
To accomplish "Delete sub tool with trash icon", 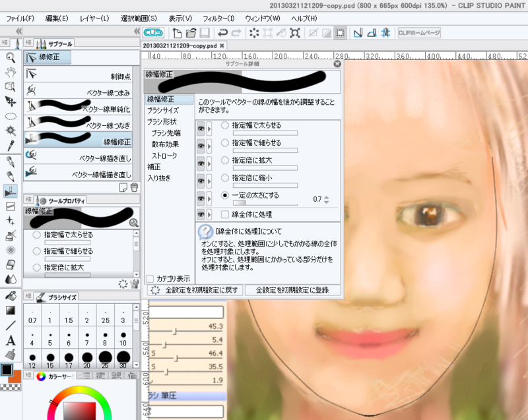I will pyautogui.click(x=135, y=187).
